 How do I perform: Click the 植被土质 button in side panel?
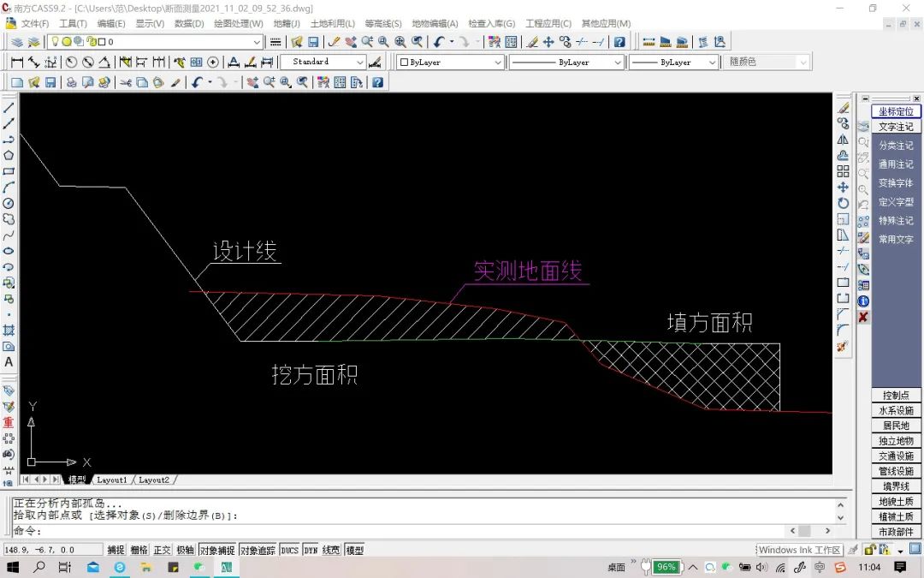896,516
